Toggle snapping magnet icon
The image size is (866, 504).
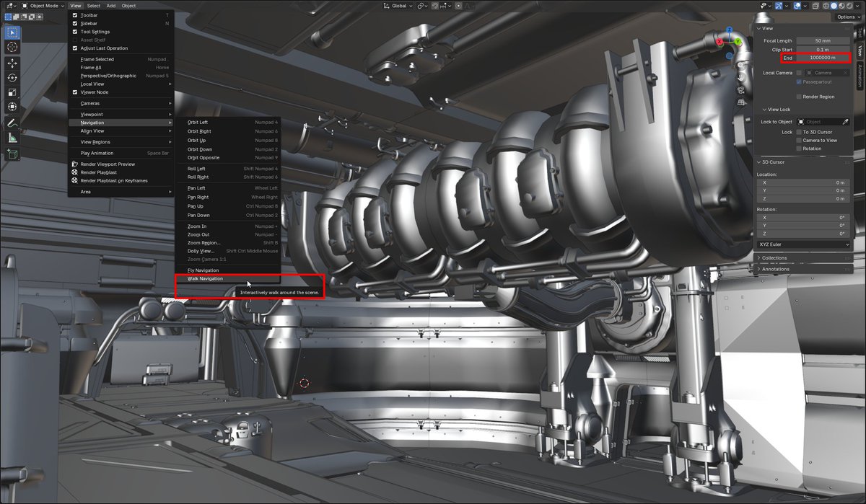pyautogui.click(x=434, y=5)
